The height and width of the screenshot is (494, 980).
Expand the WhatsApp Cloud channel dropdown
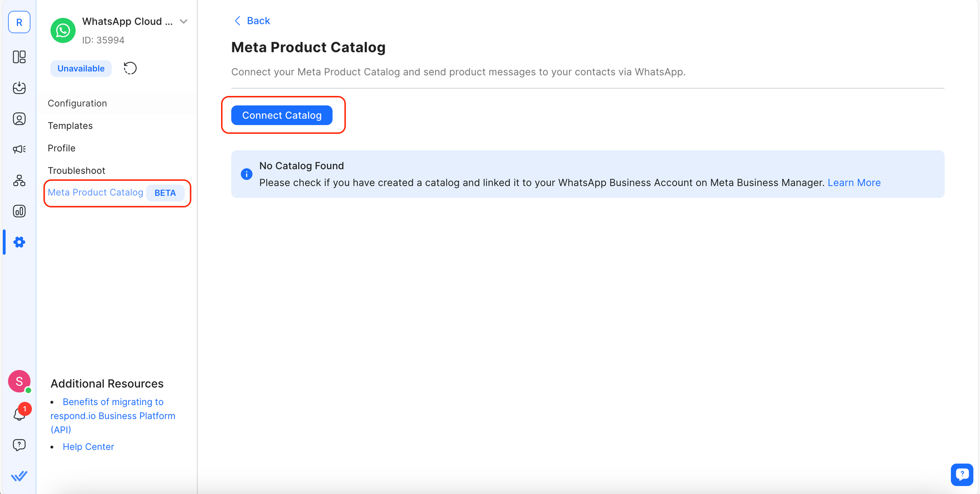(x=184, y=22)
